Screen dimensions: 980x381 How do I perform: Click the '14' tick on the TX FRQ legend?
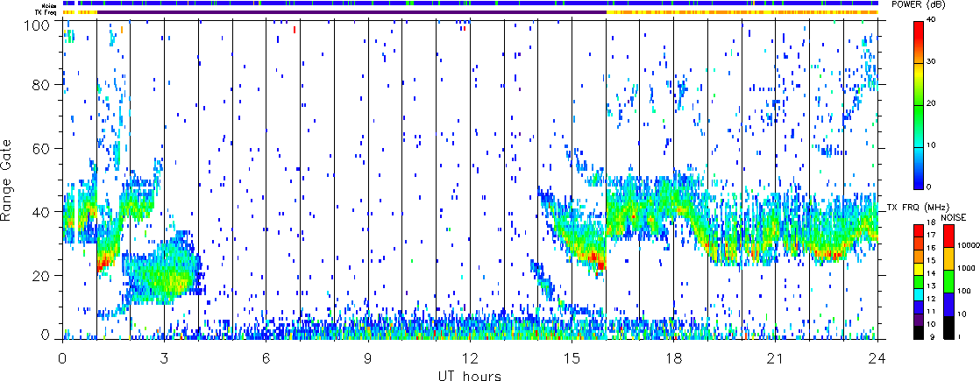[x=931, y=273]
